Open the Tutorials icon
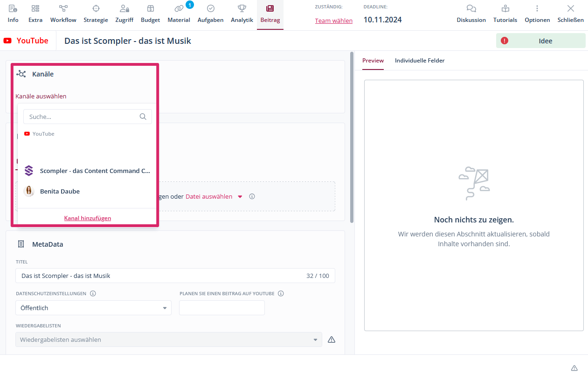 [x=505, y=9]
